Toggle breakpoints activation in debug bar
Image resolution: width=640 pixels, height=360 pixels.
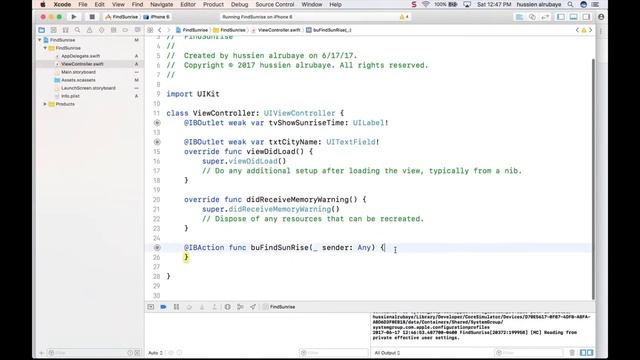pos(163,307)
